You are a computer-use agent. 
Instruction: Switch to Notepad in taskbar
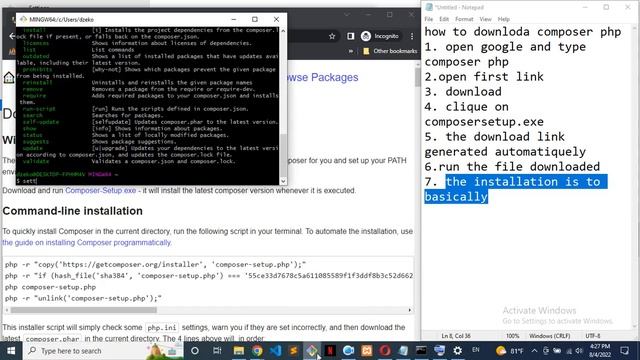coord(403,351)
